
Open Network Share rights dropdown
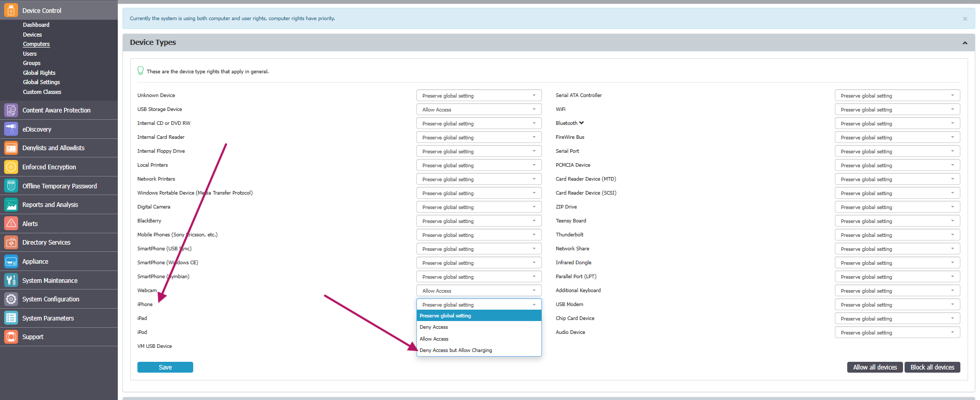(897, 249)
